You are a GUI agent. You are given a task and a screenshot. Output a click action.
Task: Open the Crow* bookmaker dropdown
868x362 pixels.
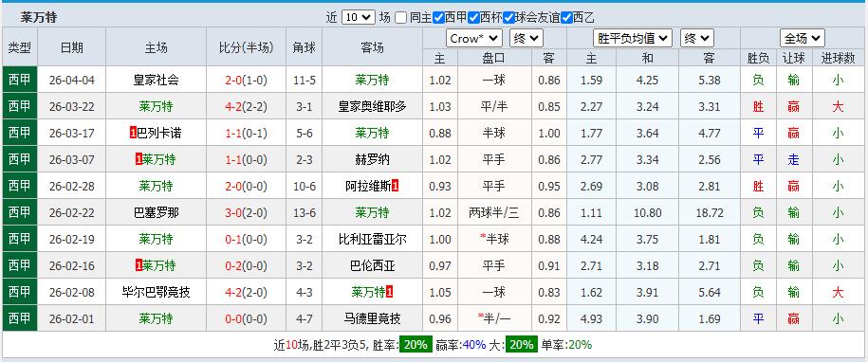click(474, 38)
